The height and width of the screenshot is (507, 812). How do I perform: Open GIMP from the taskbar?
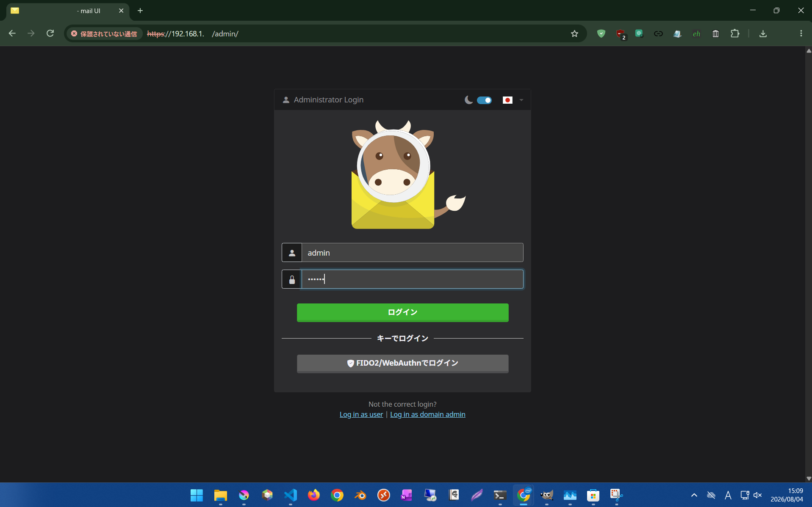(547, 495)
